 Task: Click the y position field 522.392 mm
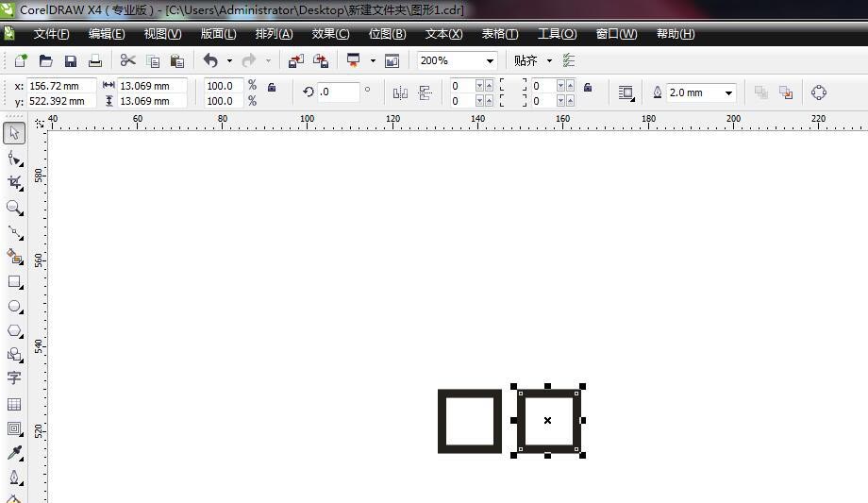[x=61, y=101]
